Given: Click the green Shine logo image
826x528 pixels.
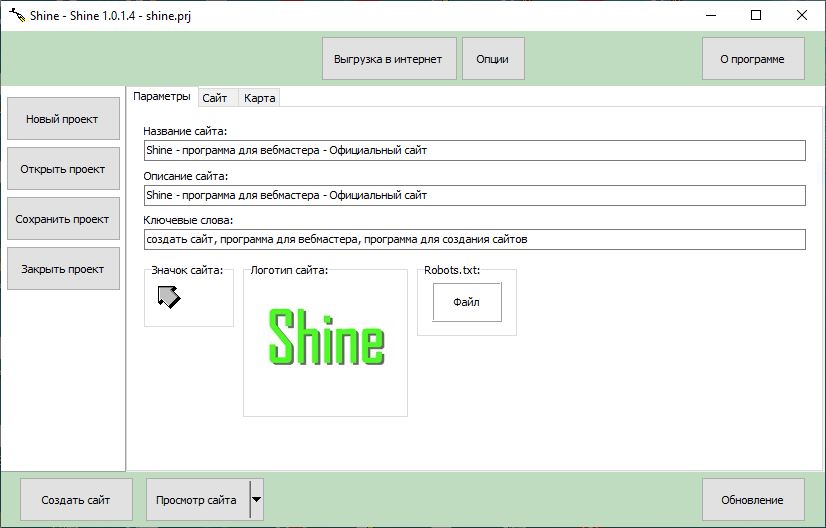Looking at the screenshot, I should point(326,336).
